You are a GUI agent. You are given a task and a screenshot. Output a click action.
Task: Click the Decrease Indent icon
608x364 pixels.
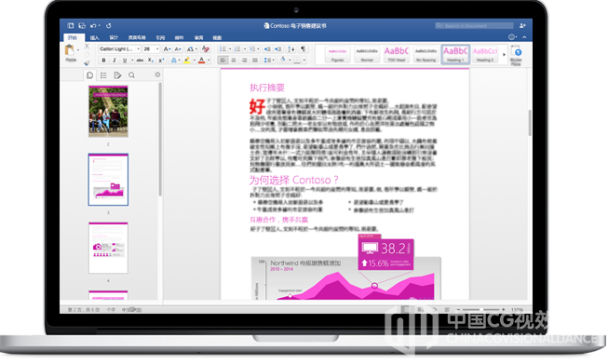(x=267, y=48)
